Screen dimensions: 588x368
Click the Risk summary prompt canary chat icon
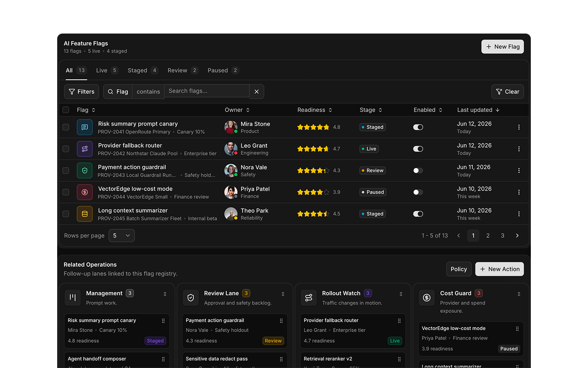(85, 127)
